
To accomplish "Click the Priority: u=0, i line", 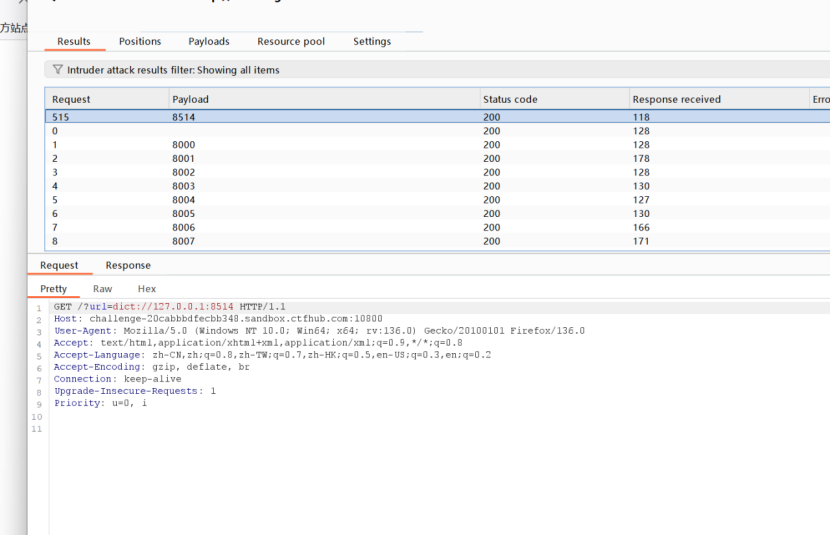I will click(101, 403).
